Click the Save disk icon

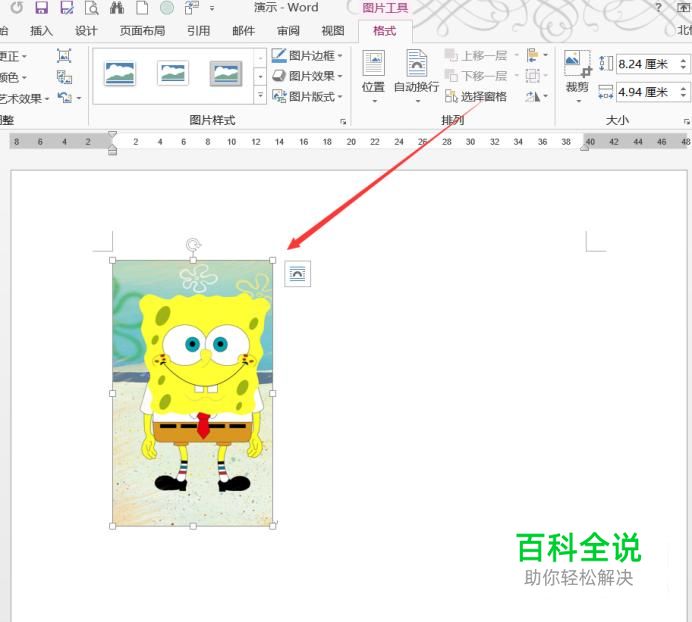41,8
